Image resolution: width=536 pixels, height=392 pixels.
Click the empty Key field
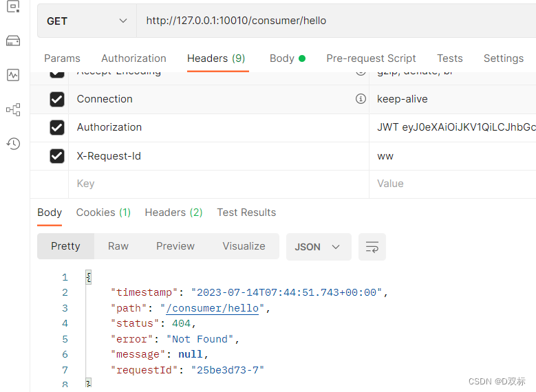pos(218,184)
